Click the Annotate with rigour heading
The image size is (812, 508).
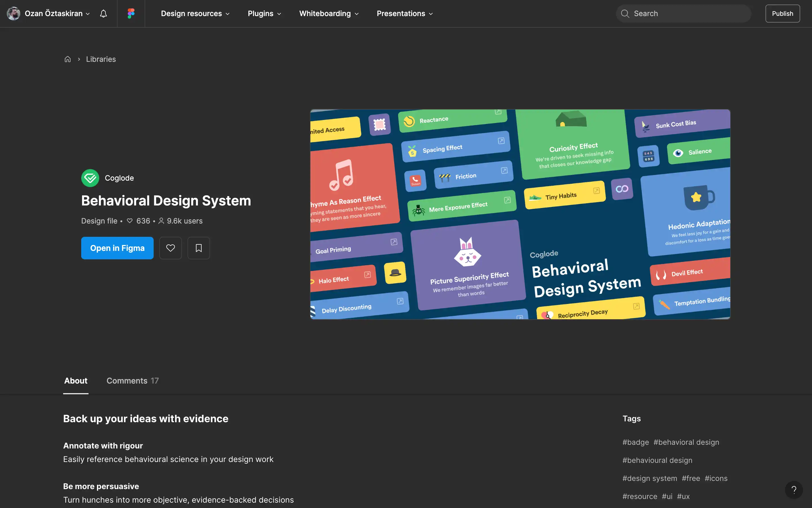click(x=103, y=446)
